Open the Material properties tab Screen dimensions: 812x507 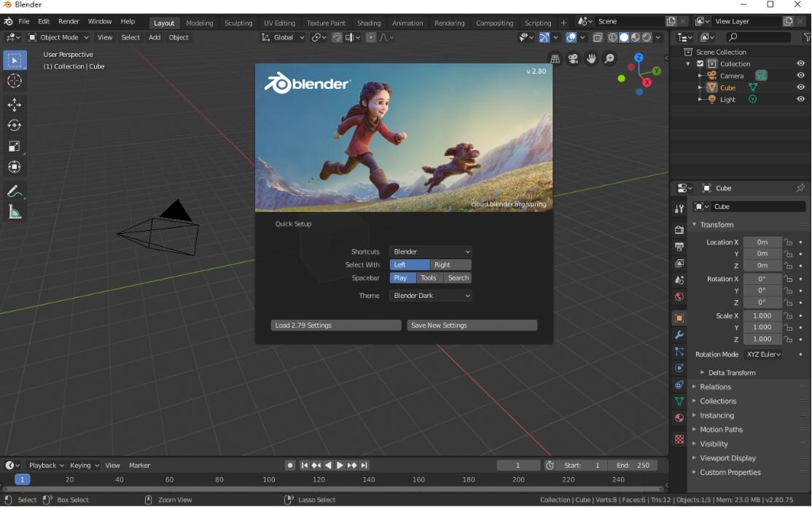tap(679, 418)
